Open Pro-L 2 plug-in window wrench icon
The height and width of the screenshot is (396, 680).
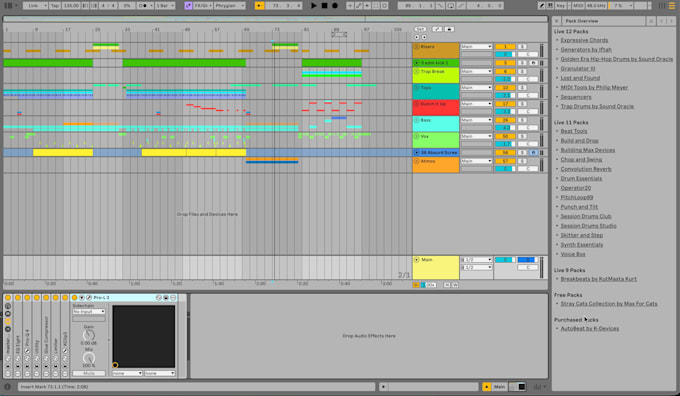(89, 298)
